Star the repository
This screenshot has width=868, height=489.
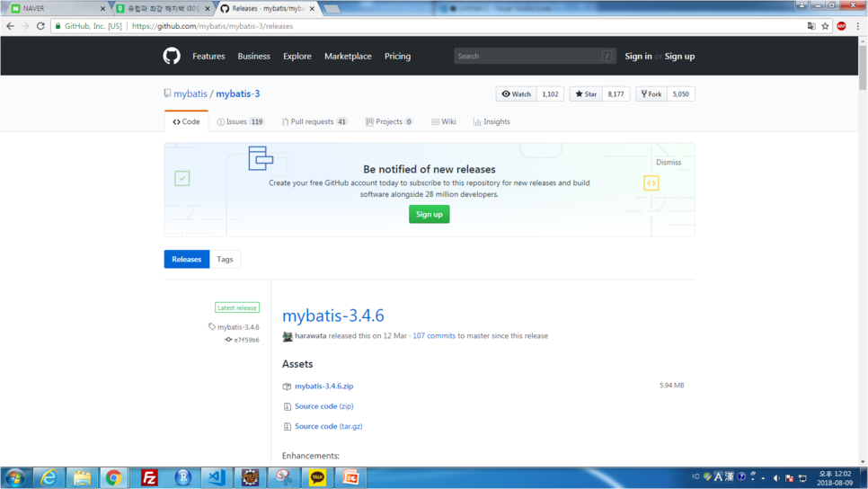tap(586, 93)
